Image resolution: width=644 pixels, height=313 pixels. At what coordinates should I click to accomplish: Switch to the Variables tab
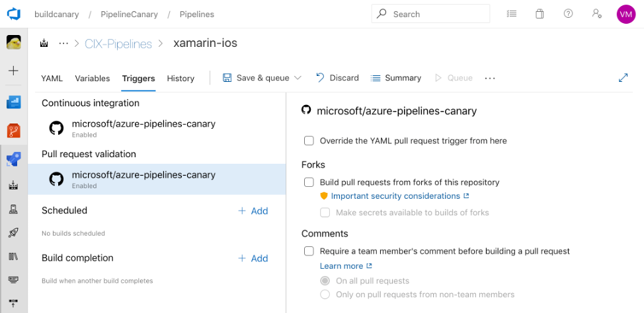coord(92,78)
